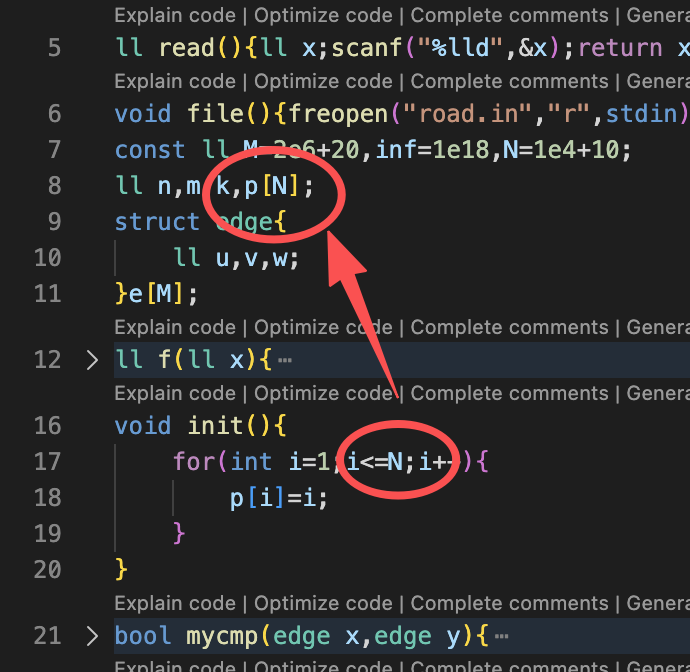Click line number 11 in the gutter
This screenshot has width=690, height=672.
click(47, 294)
